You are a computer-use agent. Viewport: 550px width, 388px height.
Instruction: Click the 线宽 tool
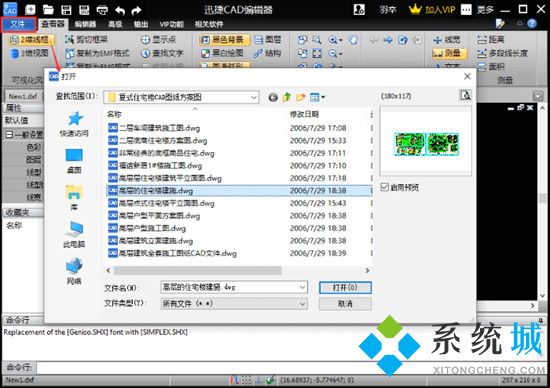point(447,40)
